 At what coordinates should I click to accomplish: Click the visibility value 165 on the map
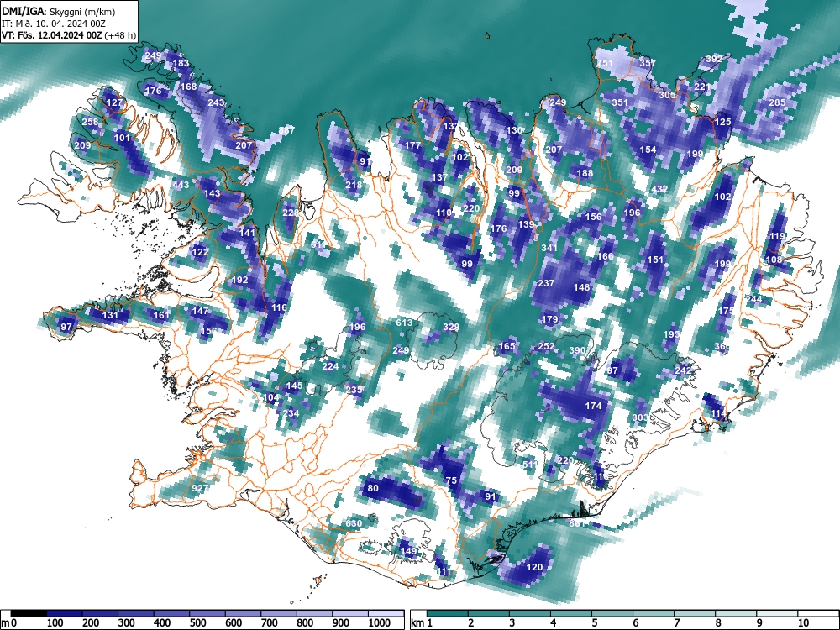pos(507,346)
